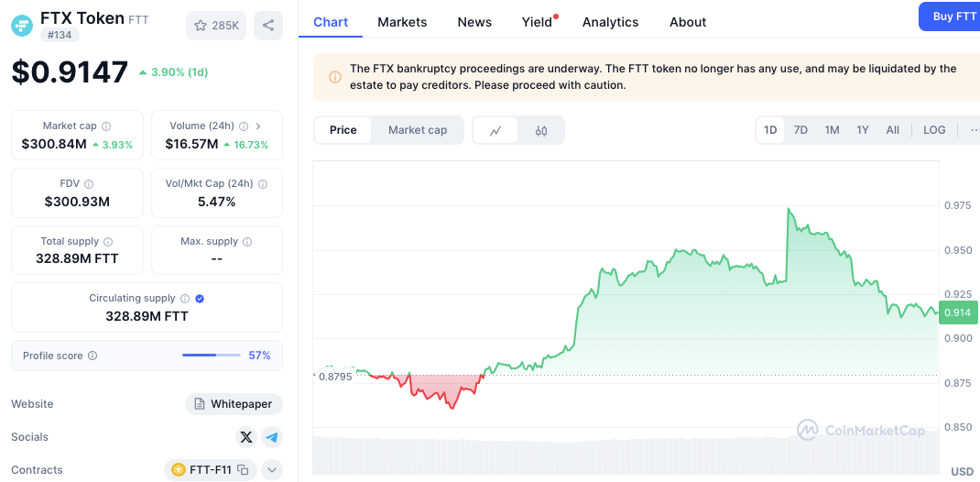Click the $300.93M FDV value
Screen dimensions: 980x482
78,202
